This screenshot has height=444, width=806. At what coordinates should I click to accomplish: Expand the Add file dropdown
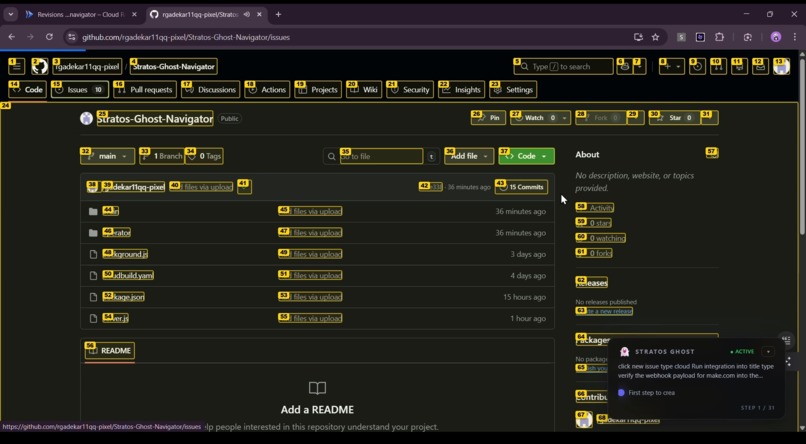(x=469, y=156)
